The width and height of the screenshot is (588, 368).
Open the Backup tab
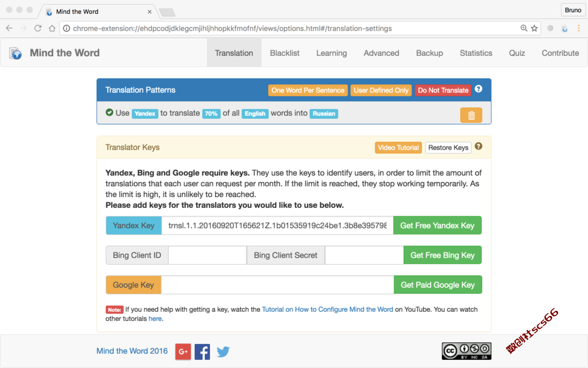(x=430, y=53)
